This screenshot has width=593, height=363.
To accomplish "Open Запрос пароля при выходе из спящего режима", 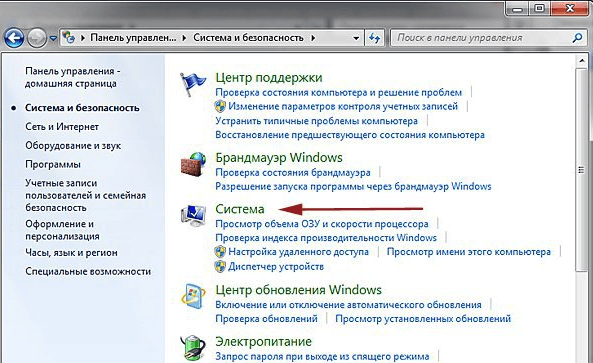I will (322, 357).
